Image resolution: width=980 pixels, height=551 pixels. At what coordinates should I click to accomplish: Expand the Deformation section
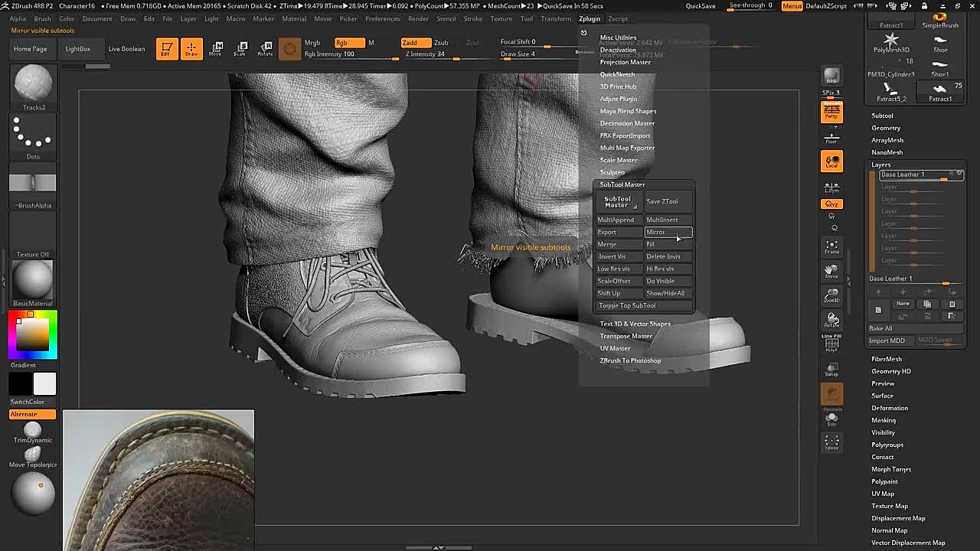click(889, 408)
